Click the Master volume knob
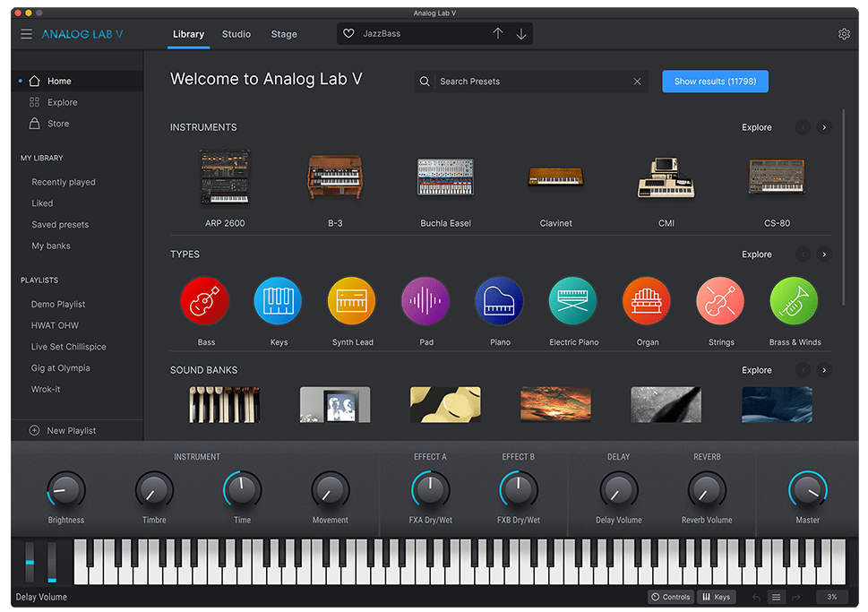The image size is (868, 612). (x=807, y=490)
